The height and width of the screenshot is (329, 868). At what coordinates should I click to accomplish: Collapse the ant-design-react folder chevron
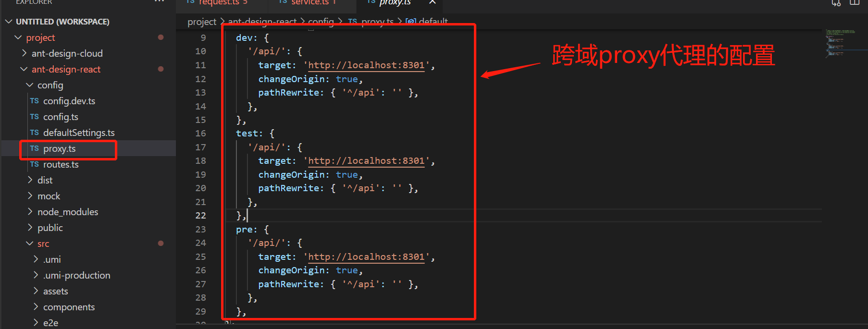point(24,69)
